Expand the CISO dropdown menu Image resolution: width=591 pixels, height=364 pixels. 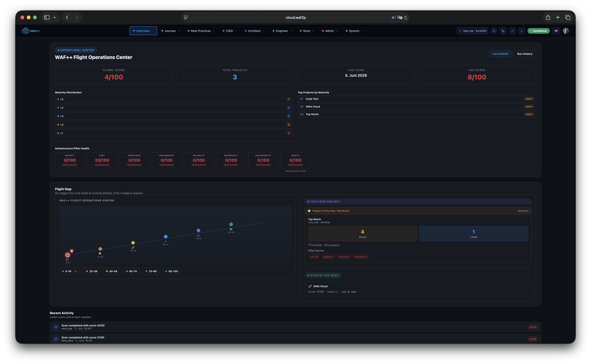(x=230, y=31)
